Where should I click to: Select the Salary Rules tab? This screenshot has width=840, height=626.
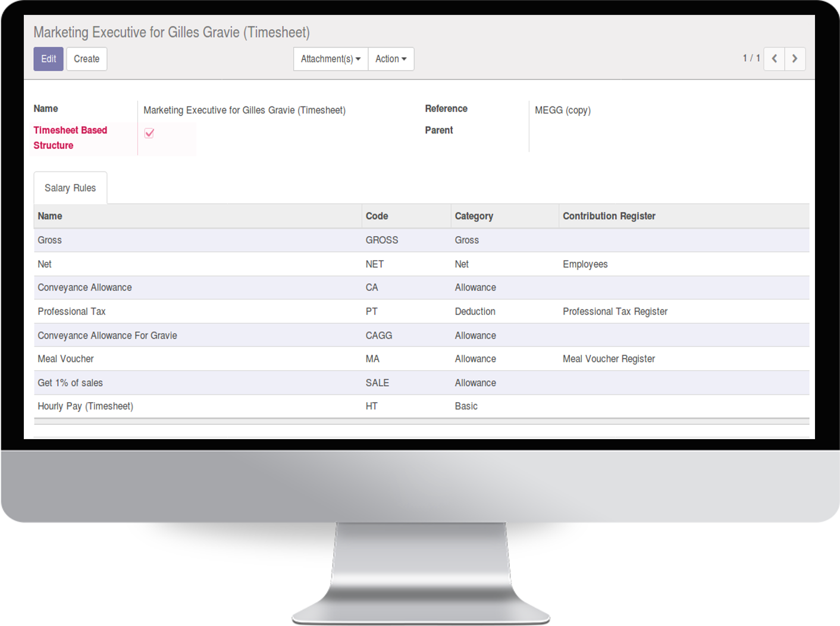pyautogui.click(x=70, y=188)
